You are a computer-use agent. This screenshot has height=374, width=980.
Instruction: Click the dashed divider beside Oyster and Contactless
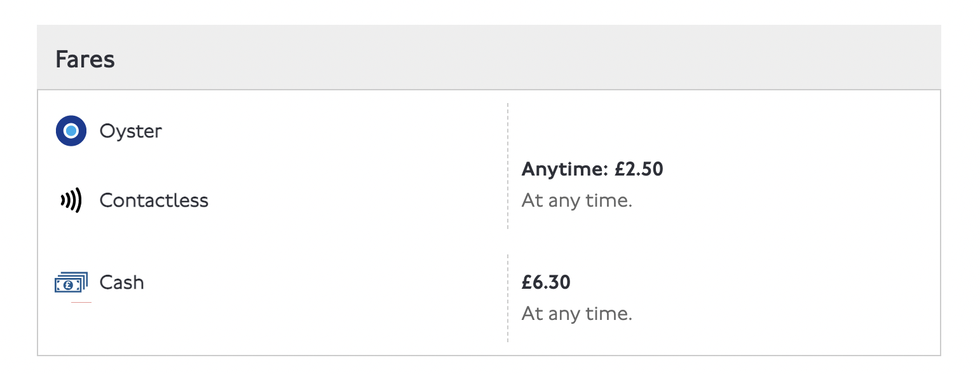pyautogui.click(x=508, y=165)
